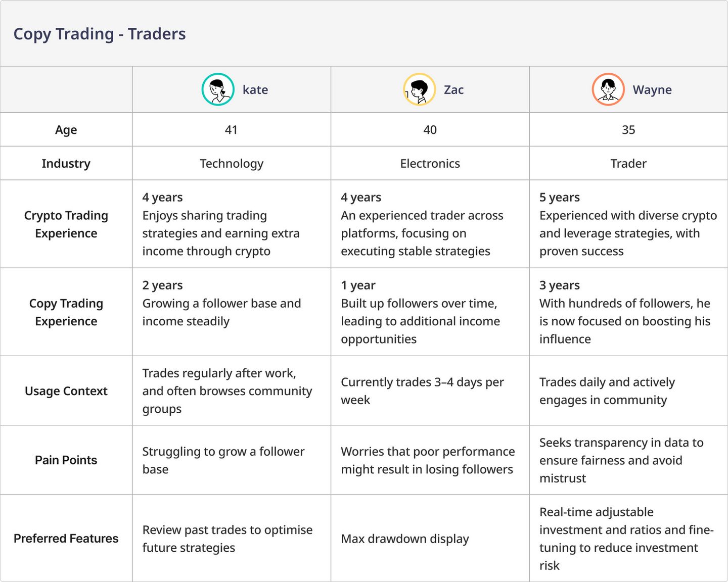Click Wayne's orange avatar icon
This screenshot has height=582, width=728.
(608, 89)
